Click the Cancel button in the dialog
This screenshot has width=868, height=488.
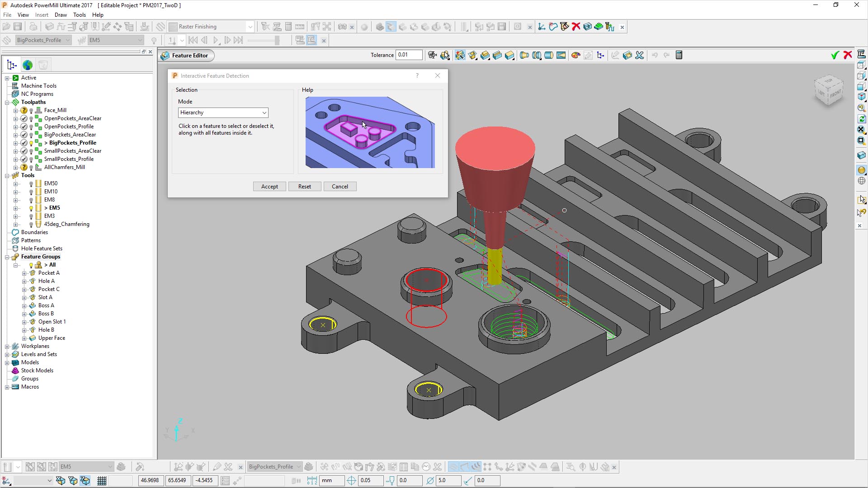[340, 187]
